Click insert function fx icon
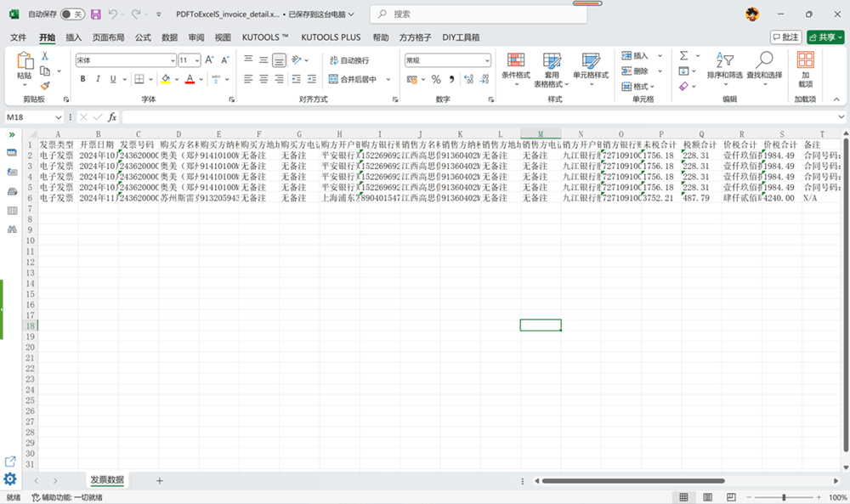Viewport: 850px width, 504px height. coord(112,117)
